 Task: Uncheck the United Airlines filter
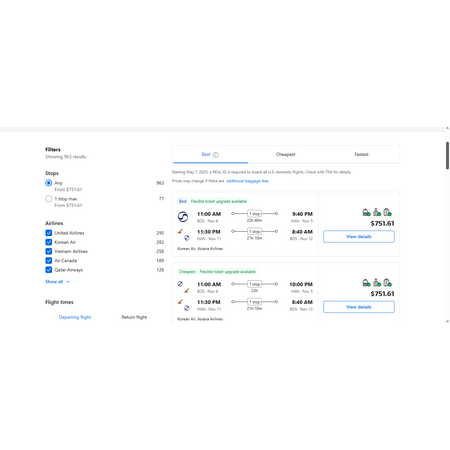click(49, 233)
